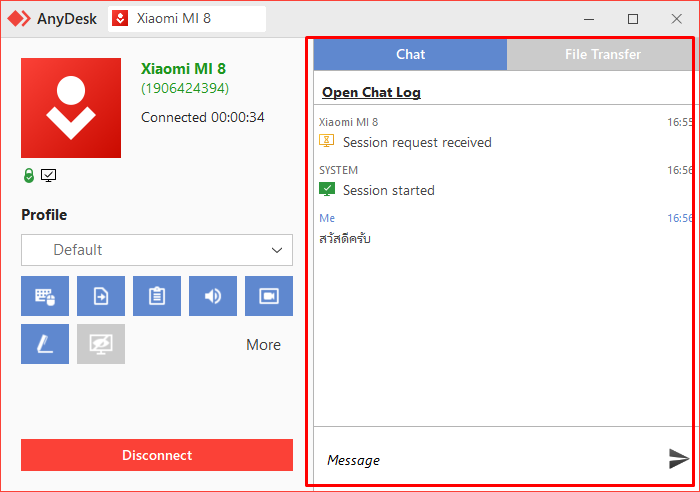Open the Xiaomi MI 8 session tab
Screen dimensions: 700x492
[187, 19]
